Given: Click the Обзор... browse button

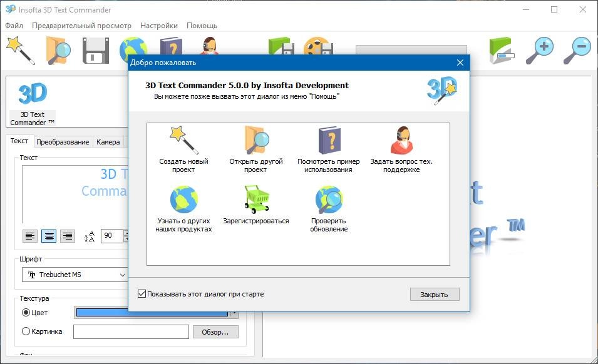Looking at the screenshot, I should click(x=215, y=332).
